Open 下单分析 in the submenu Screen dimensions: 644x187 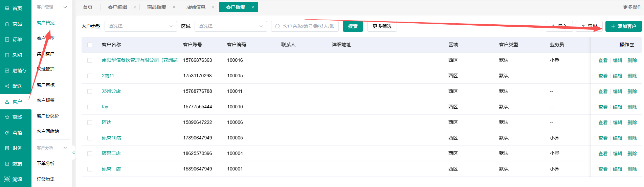click(46, 163)
